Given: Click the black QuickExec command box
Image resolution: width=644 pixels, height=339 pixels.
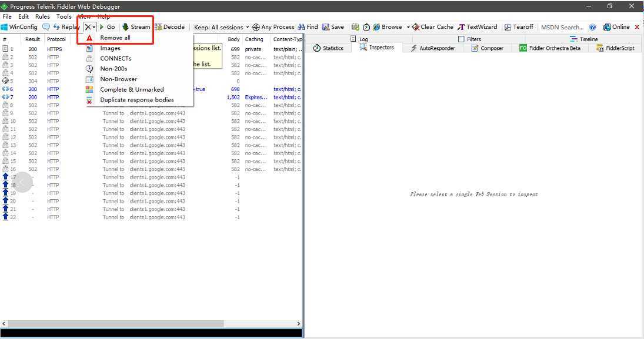Looking at the screenshot, I should click(152, 333).
